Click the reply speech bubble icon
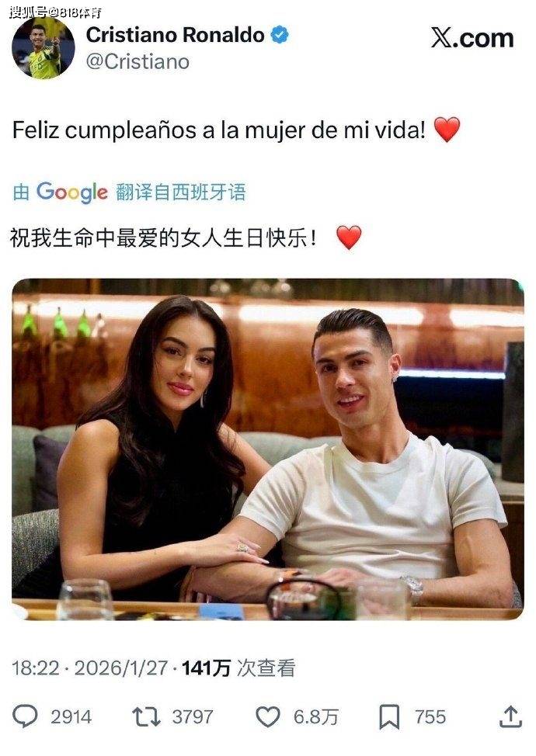 (x=25, y=716)
